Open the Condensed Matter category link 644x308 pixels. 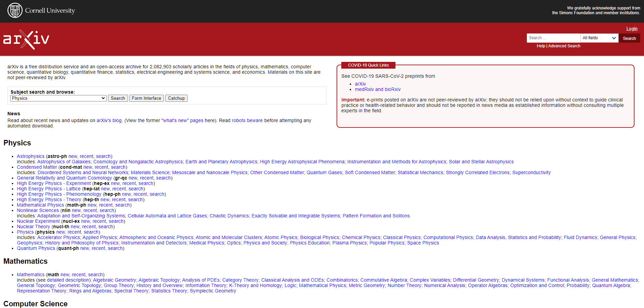pyautogui.click(x=37, y=167)
